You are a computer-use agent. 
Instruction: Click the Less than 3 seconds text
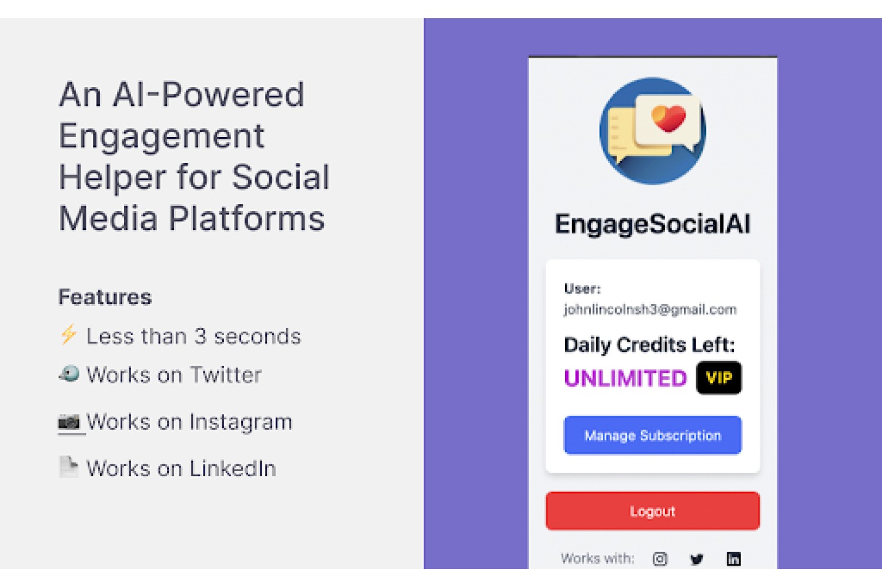tap(193, 336)
